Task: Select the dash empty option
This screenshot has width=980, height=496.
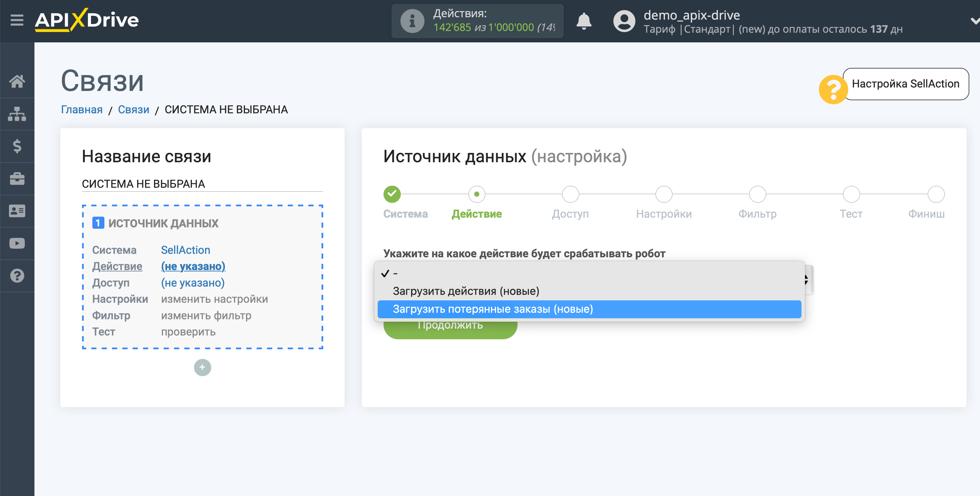Action: pyautogui.click(x=589, y=273)
